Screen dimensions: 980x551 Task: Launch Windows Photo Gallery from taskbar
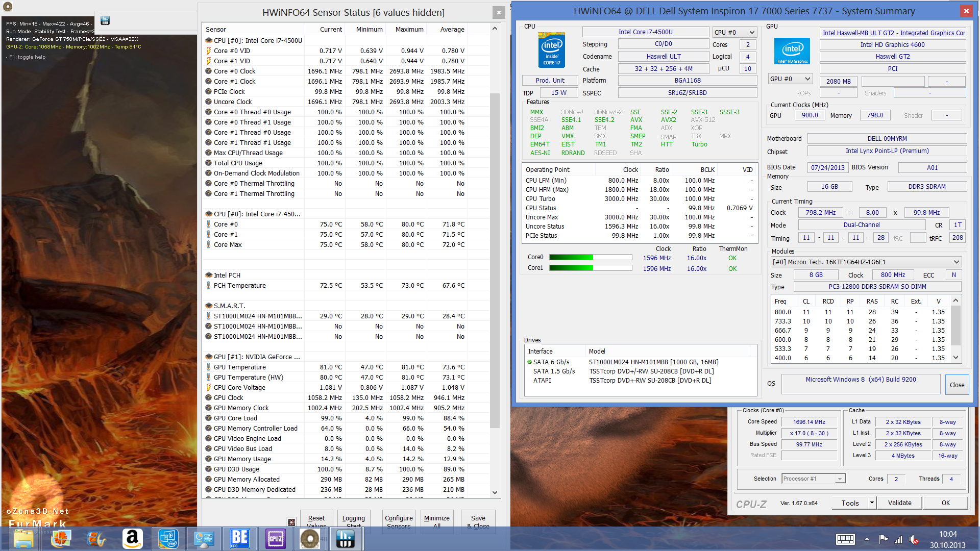pyautogui.click(x=60, y=539)
